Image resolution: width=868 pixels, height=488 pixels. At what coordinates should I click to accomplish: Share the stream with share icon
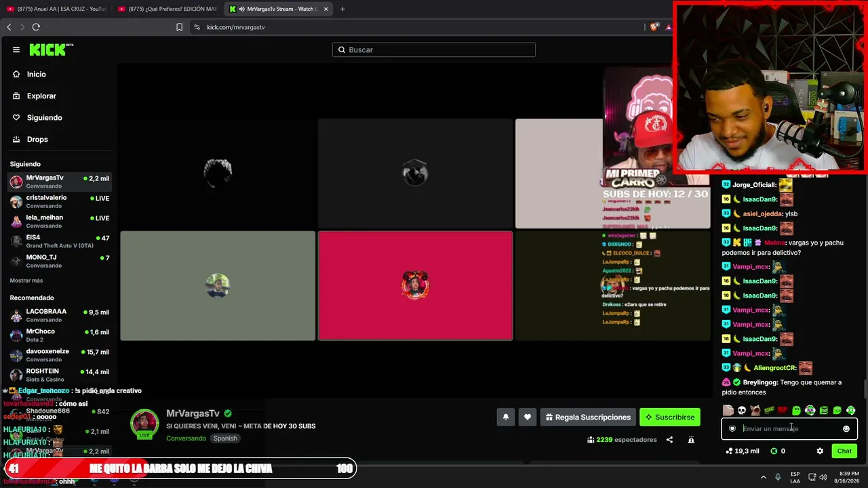coord(669,440)
